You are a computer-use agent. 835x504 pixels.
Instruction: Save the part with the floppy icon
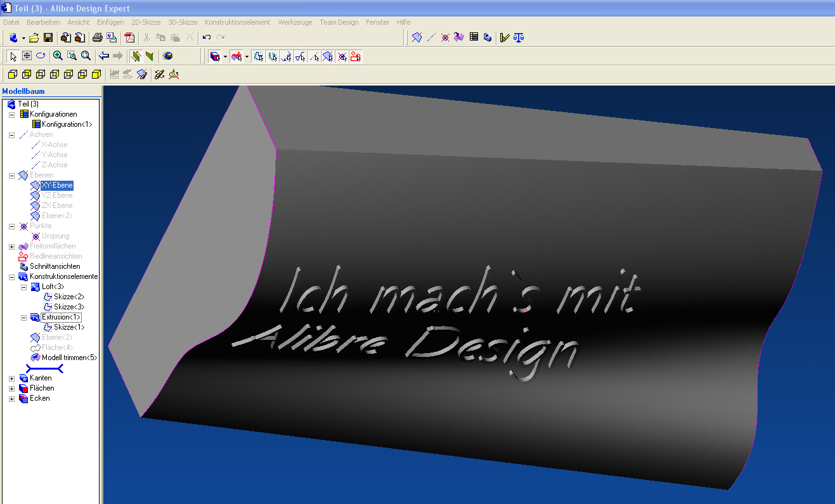pos(48,38)
